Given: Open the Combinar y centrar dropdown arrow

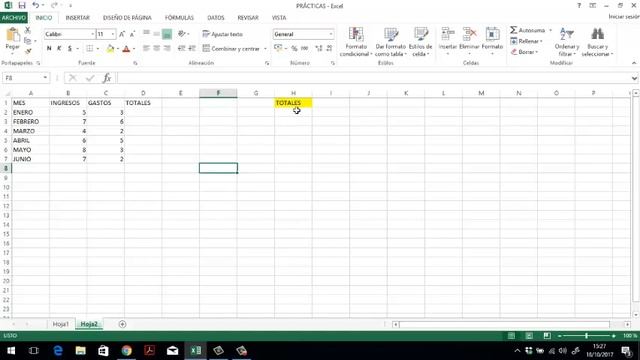Looking at the screenshot, I should (265, 49).
